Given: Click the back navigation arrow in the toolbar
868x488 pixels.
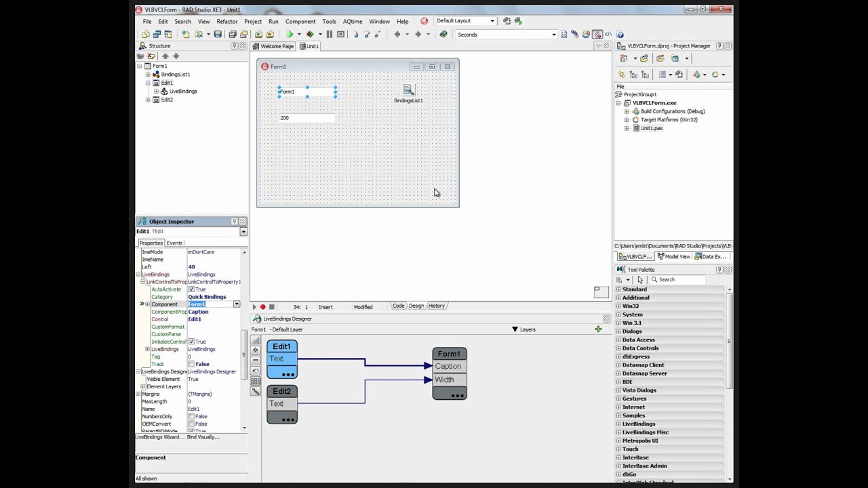Looking at the screenshot, I should pos(397,35).
